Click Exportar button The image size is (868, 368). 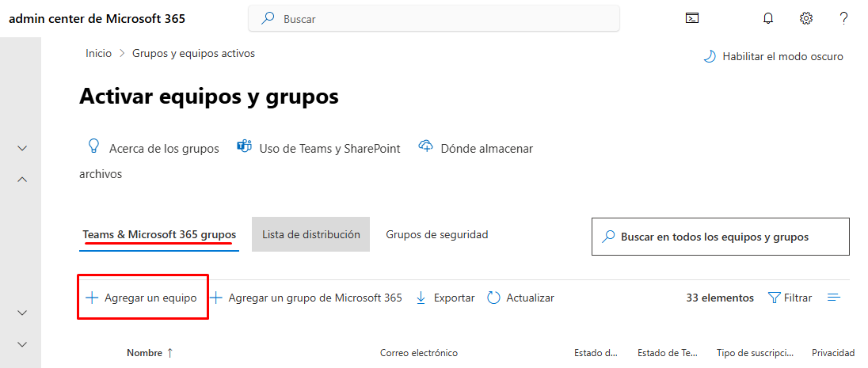[445, 298]
